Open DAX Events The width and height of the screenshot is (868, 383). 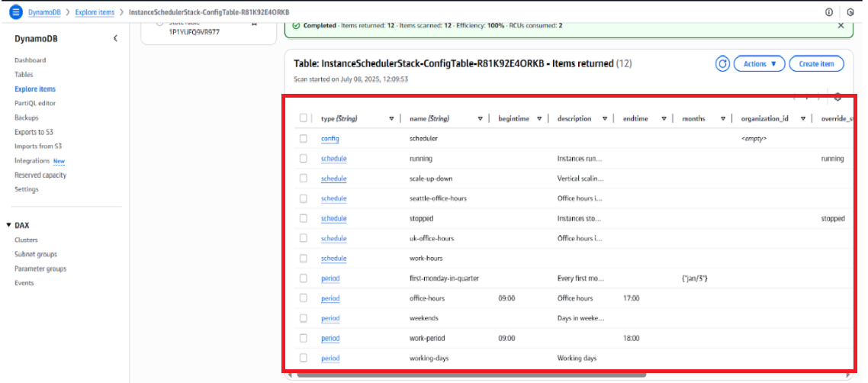(24, 283)
